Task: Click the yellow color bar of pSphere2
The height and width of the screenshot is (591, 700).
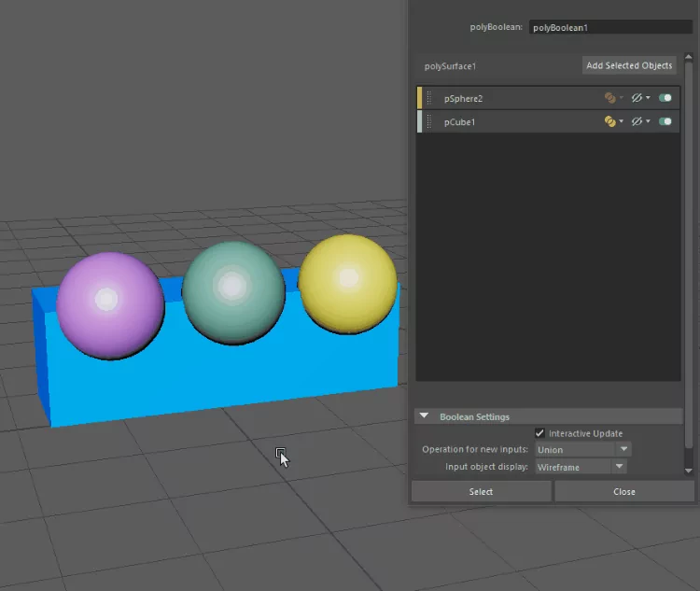Action: click(x=419, y=98)
